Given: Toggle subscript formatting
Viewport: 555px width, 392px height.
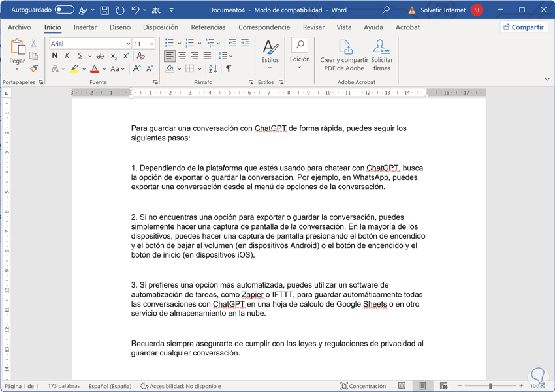Looking at the screenshot, I should (x=114, y=56).
